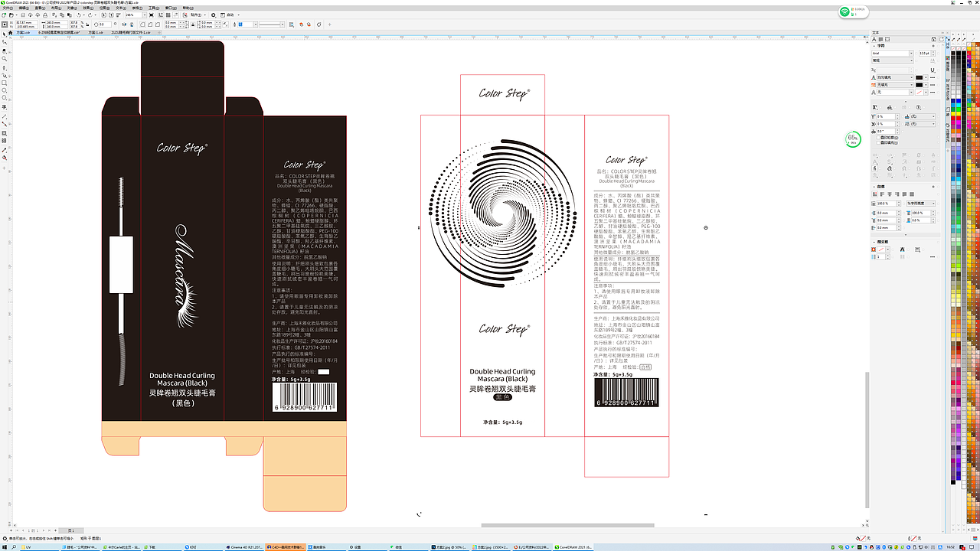Viewport: 980px width, 551px height.
Task: Enable the 叠印轮廓 checkbox
Action: click(878, 137)
